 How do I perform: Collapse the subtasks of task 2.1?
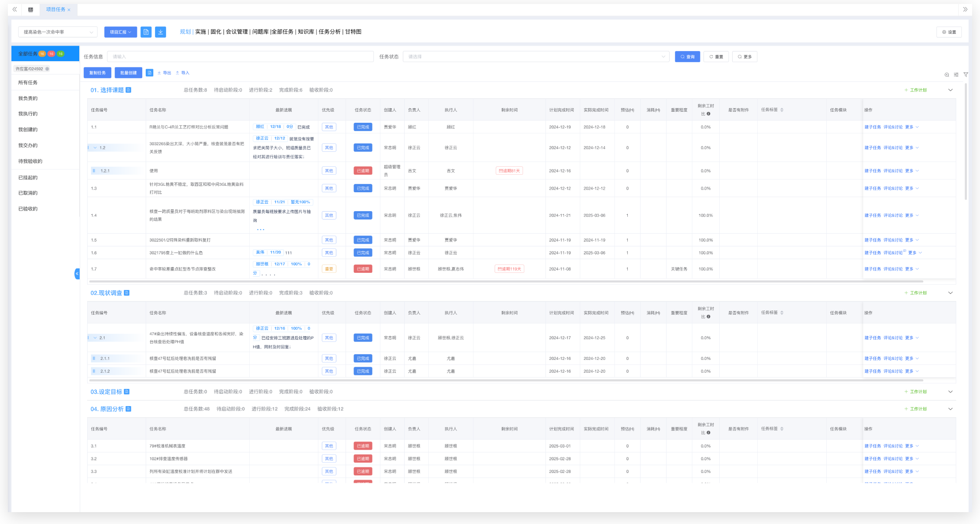[x=95, y=338]
